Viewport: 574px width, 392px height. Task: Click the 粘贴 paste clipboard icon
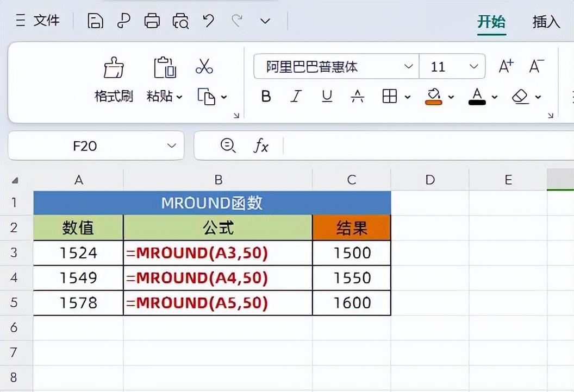[165, 68]
